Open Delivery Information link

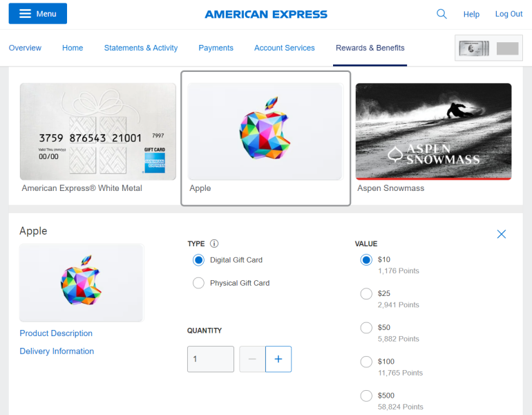[57, 351]
